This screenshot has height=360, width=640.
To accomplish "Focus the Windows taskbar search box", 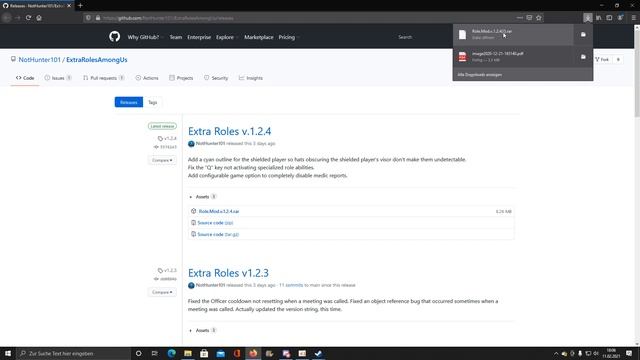I will [x=73, y=353].
